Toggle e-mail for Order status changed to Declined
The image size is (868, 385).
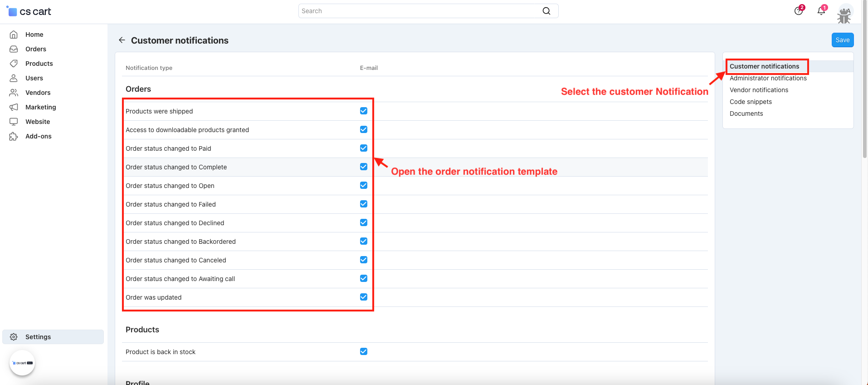pos(364,222)
